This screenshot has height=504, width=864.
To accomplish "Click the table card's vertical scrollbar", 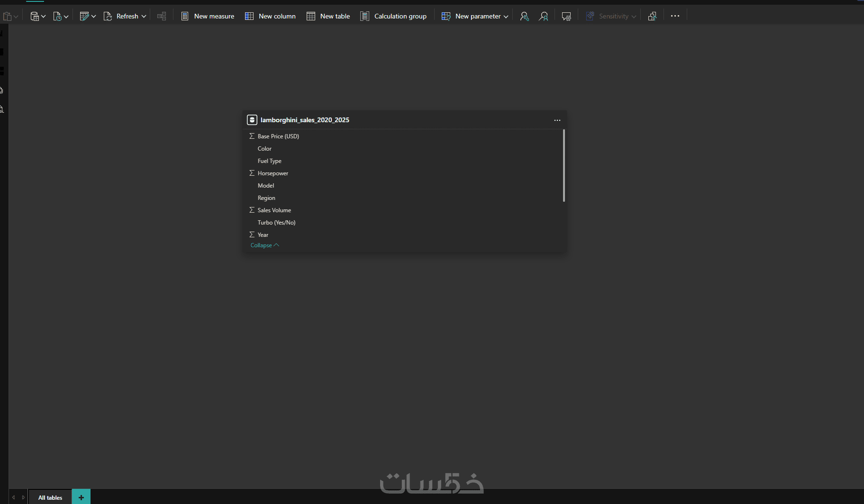I will click(x=564, y=166).
